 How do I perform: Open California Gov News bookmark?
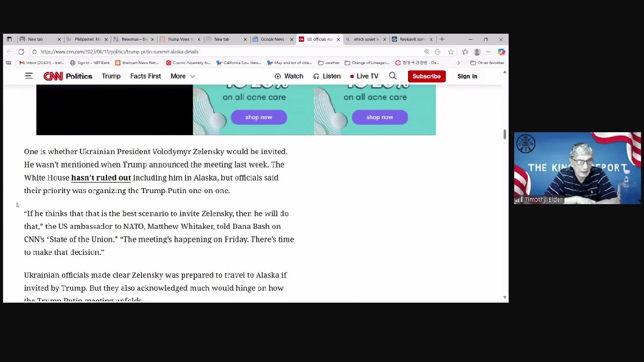(x=238, y=63)
